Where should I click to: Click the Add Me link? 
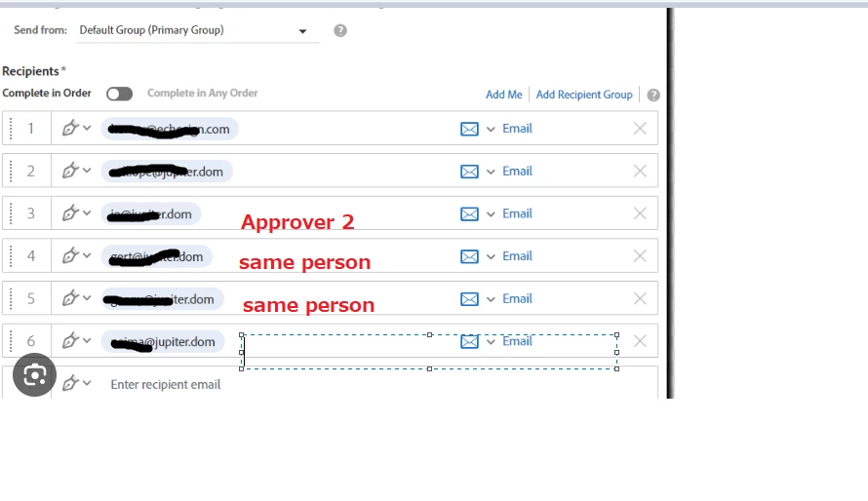pyautogui.click(x=504, y=95)
